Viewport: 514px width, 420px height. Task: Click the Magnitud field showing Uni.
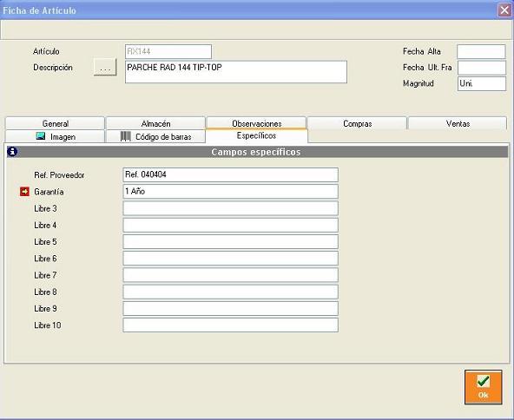click(x=482, y=83)
